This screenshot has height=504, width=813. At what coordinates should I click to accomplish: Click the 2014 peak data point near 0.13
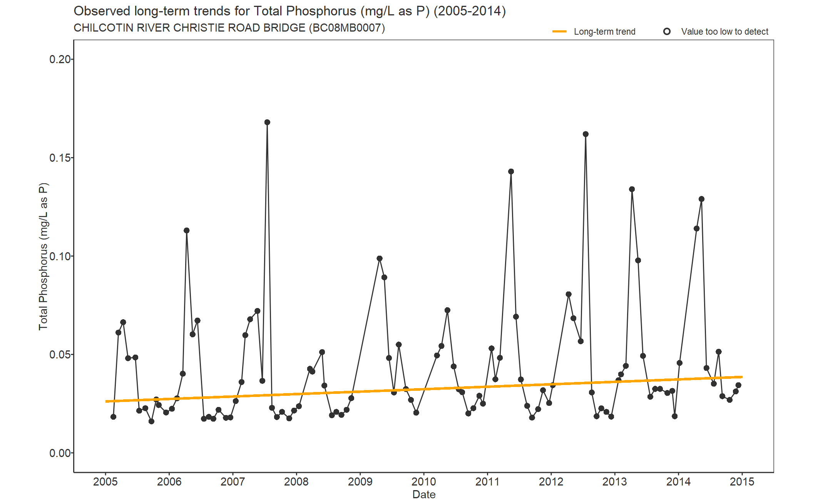click(x=701, y=199)
